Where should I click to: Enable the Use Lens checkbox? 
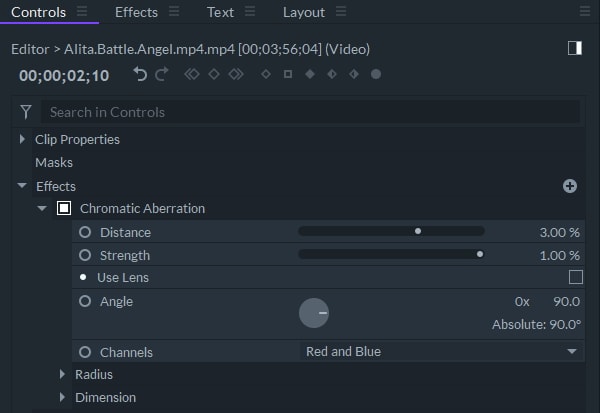coord(575,277)
